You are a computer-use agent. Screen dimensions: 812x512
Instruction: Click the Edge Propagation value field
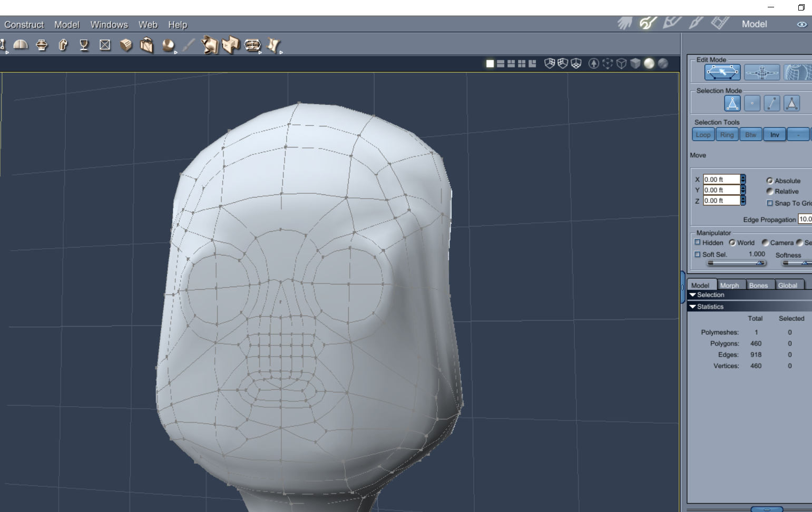click(x=805, y=219)
